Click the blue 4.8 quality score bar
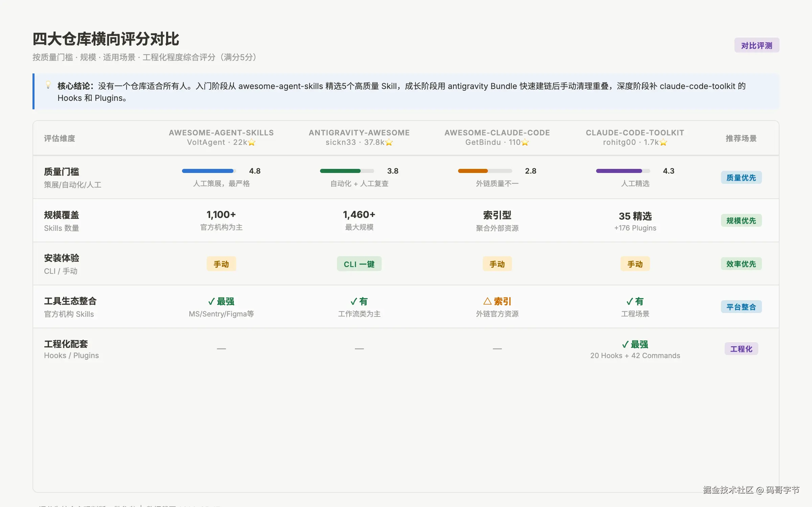The width and height of the screenshot is (812, 507). [x=209, y=171]
